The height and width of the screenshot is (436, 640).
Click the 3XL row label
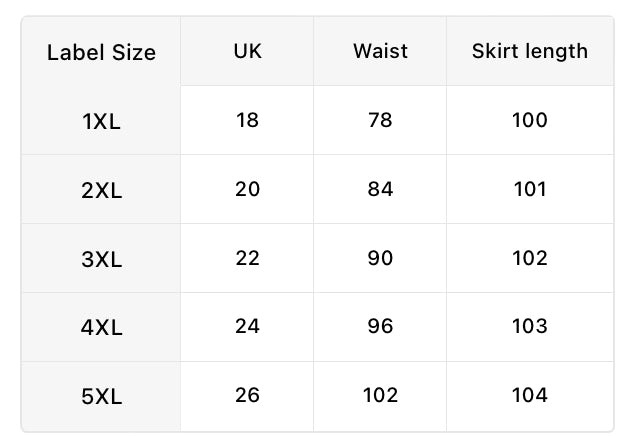click(101, 259)
